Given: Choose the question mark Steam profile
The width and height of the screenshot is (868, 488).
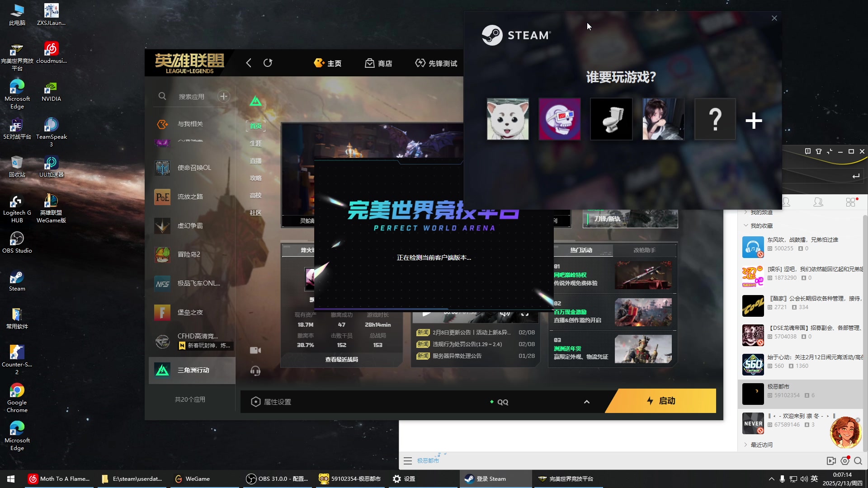Looking at the screenshot, I should 715,119.
